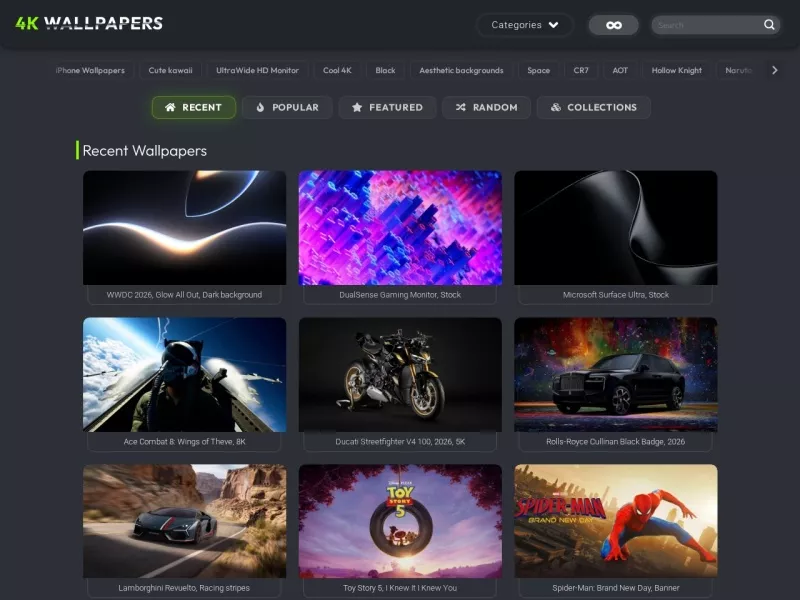Screen dimensions: 800x600
Task: Click the Random shuffle tab
Action: (486, 107)
